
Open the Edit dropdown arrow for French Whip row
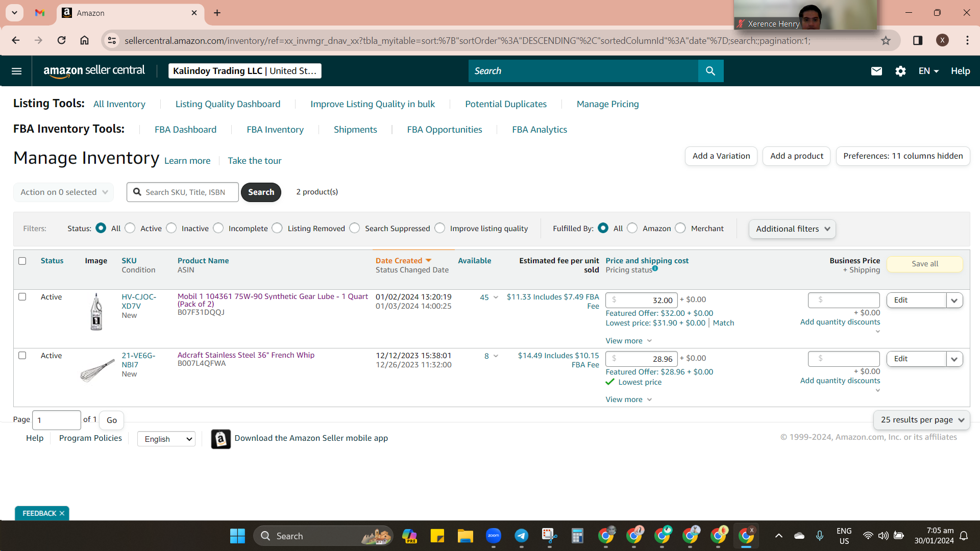[x=954, y=359]
